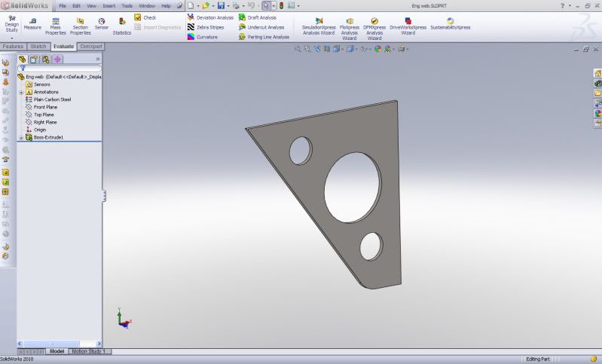Screen dimensions: 602x364
Task: Expand the Annotations folder
Action: (21, 92)
